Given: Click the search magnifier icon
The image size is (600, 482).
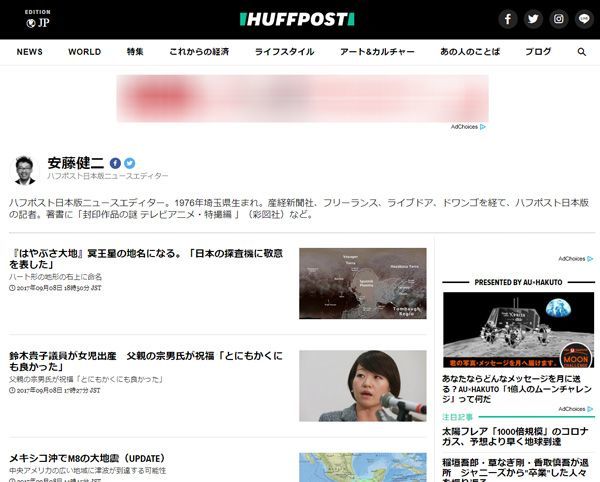Looking at the screenshot, I should pos(582,52).
